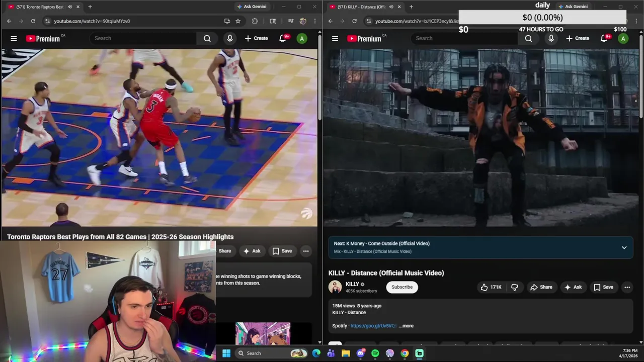Screen dimensions: 644x362
Task: Open Create menu in right YouTube window
Action: 578,38
